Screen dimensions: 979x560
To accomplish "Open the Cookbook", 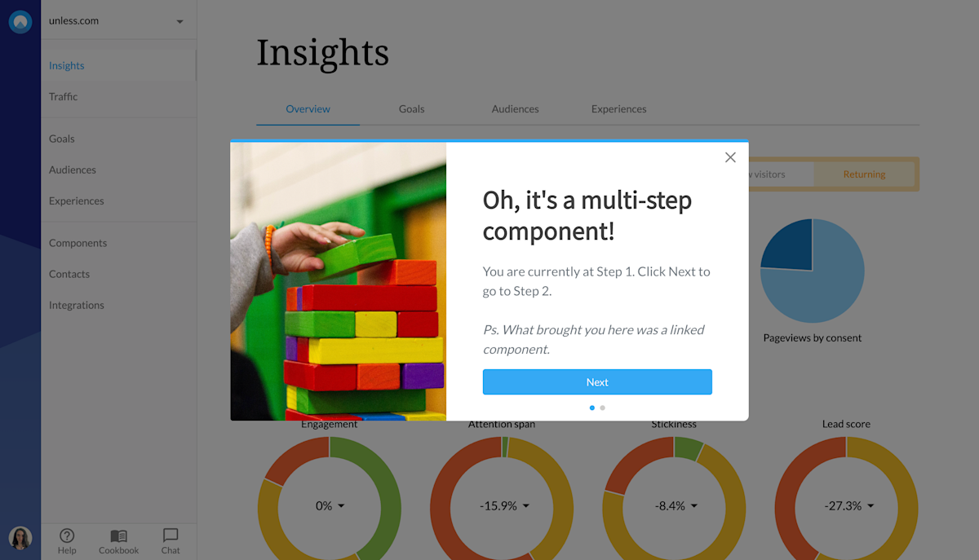I will click(x=118, y=540).
